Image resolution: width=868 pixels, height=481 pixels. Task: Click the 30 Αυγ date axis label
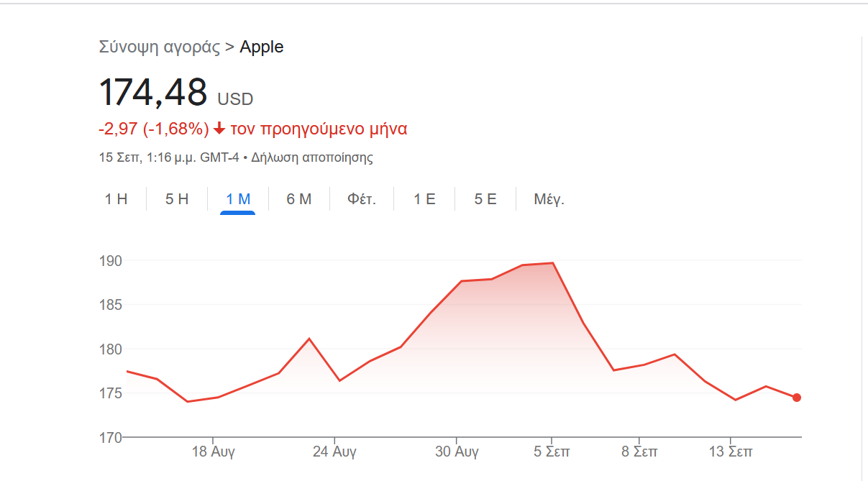pyautogui.click(x=457, y=452)
